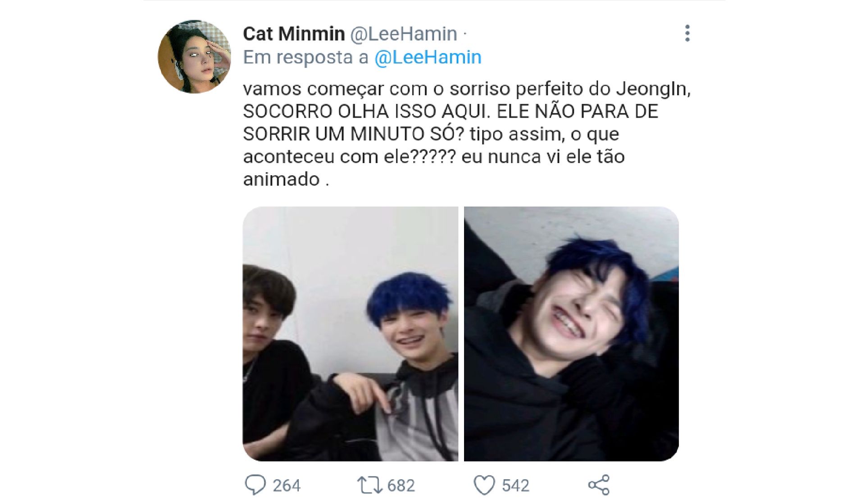The width and height of the screenshot is (865, 504).
Task: Click the 682 retweets count
Action: [401, 486]
